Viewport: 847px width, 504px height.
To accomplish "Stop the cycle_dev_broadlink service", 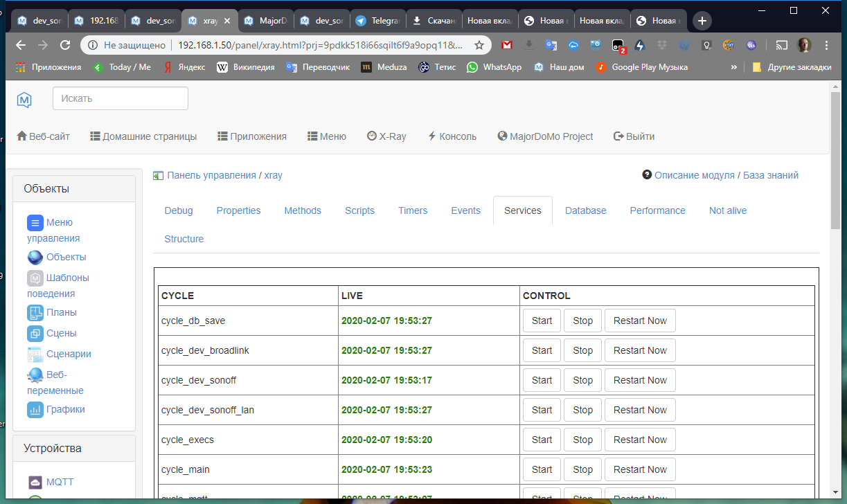I will coord(582,350).
